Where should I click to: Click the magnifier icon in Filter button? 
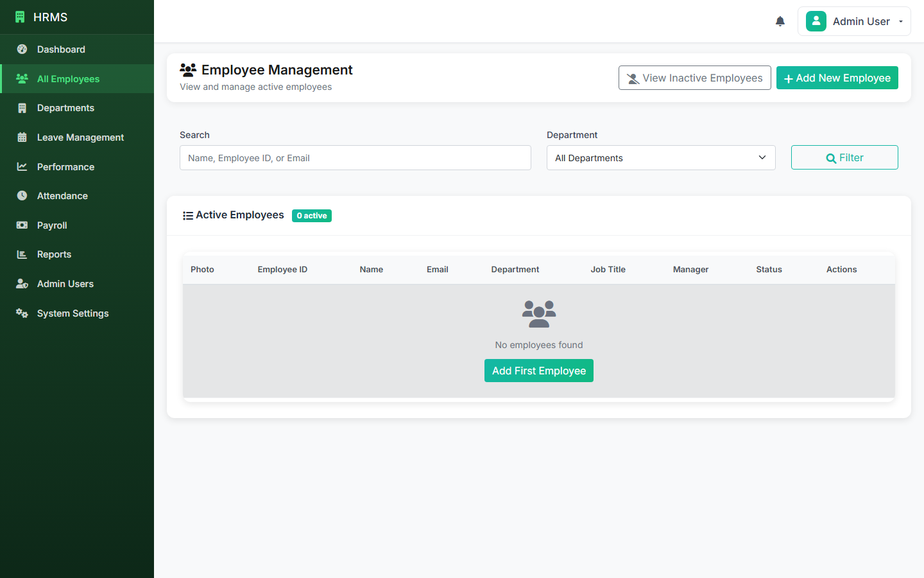click(x=831, y=158)
